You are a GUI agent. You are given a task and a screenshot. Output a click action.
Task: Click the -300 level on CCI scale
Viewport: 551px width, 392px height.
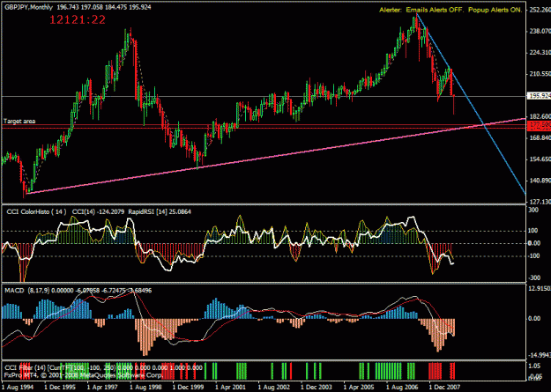coord(534,278)
